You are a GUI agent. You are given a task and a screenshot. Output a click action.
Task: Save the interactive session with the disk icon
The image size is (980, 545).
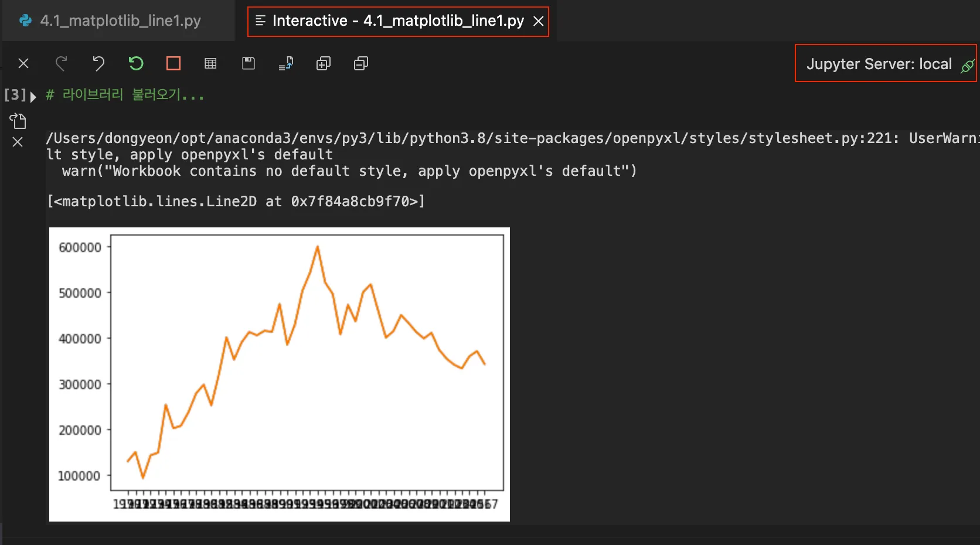(249, 63)
